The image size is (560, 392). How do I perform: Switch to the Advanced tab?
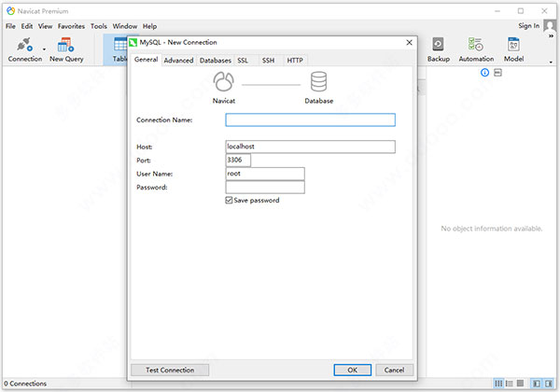(x=178, y=61)
